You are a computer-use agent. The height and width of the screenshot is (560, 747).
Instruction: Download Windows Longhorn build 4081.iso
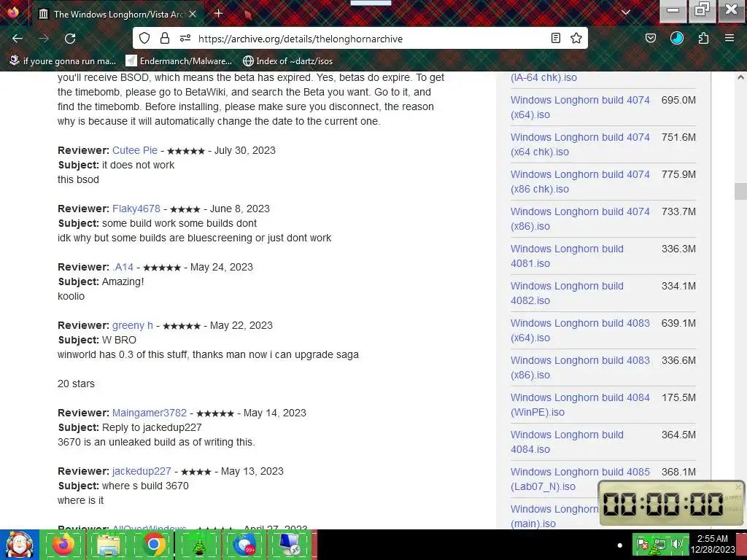click(567, 256)
